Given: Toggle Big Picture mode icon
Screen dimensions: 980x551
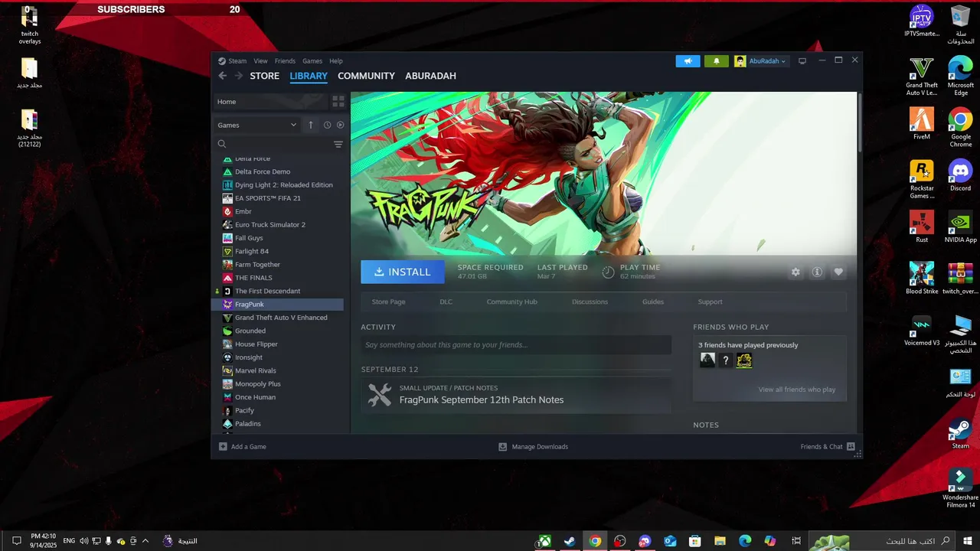Looking at the screenshot, I should [x=802, y=61].
